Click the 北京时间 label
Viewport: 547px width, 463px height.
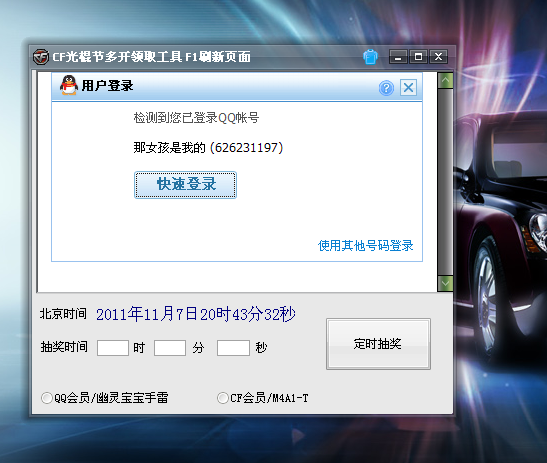click(63, 314)
